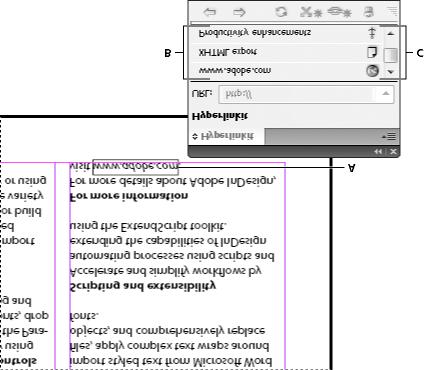
Task: Click the hyperlinks list scrollbar down arrow
Action: click(x=391, y=71)
